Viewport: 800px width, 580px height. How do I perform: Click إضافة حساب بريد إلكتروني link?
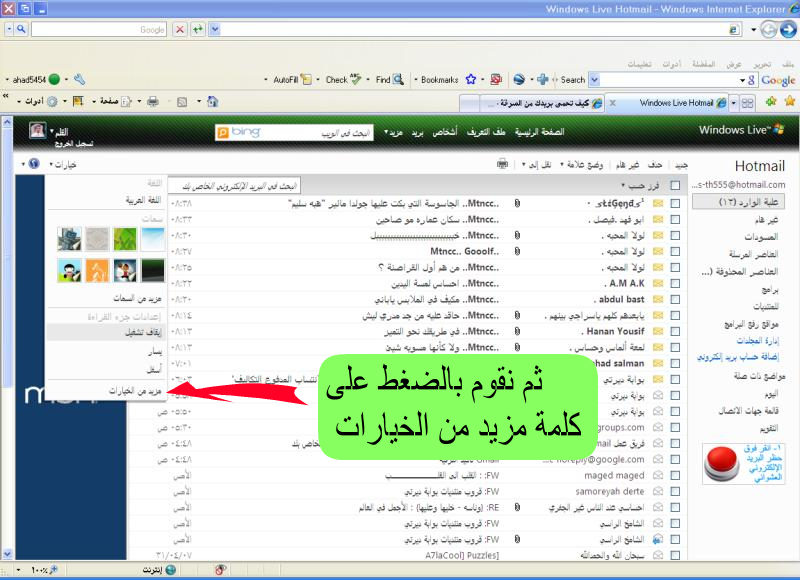point(738,357)
